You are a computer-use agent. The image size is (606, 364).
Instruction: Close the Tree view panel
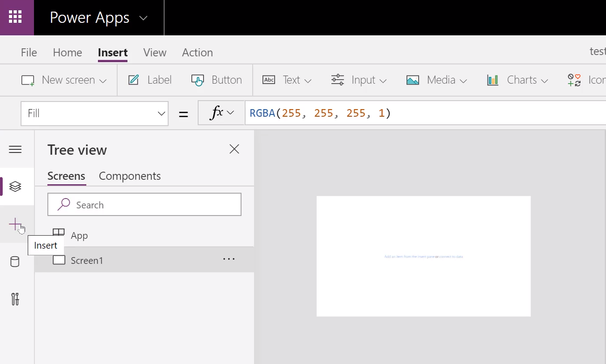click(234, 149)
